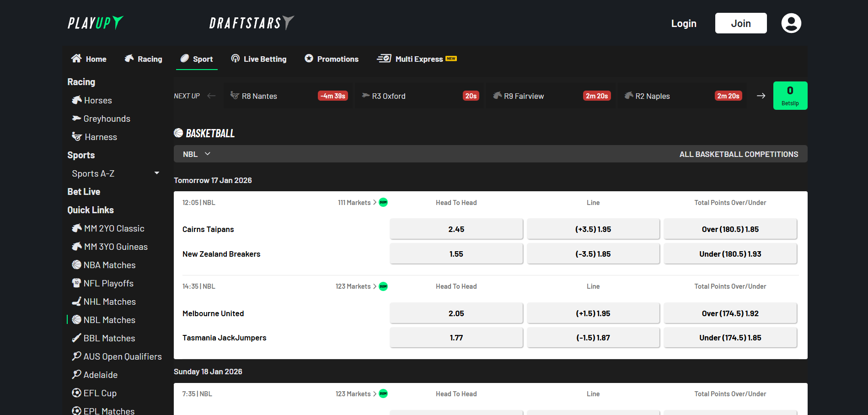The width and height of the screenshot is (868, 415).
Task: Click the PlayUp logo
Action: coord(96,23)
